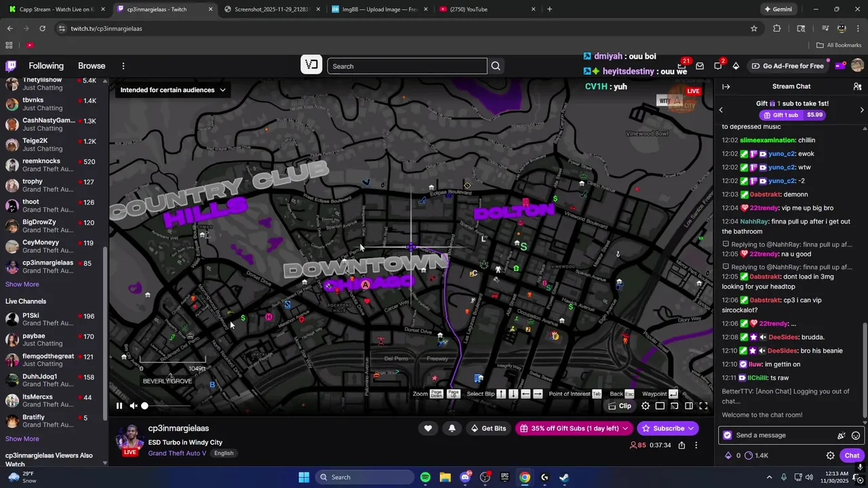
Task: Show more live channels below Bratifly
Action: click(x=22, y=439)
